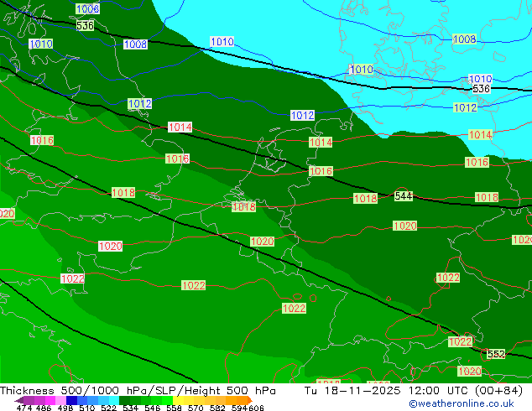This screenshot has width=532, height=411.
Task: Click the 1008 label inside the cyan region
Action: [x=465, y=39]
